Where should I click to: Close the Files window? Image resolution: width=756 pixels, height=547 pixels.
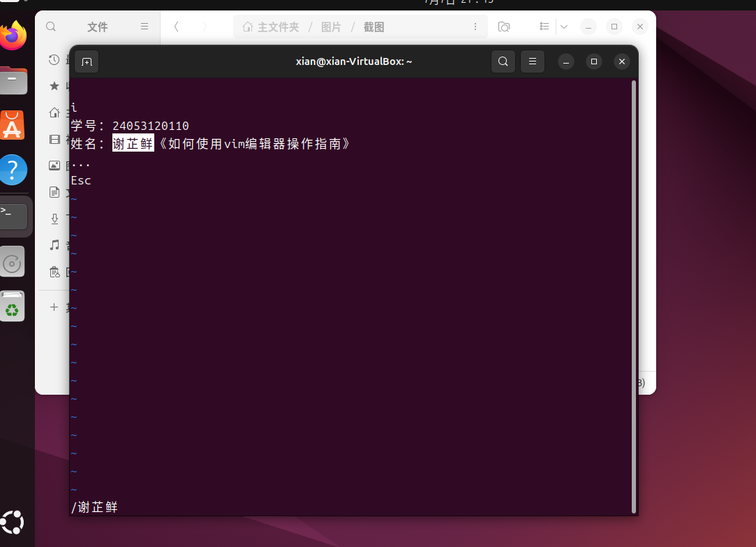point(640,27)
